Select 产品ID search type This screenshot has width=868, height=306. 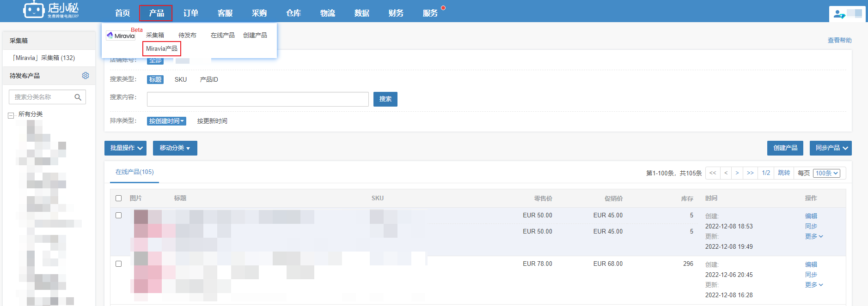point(209,79)
